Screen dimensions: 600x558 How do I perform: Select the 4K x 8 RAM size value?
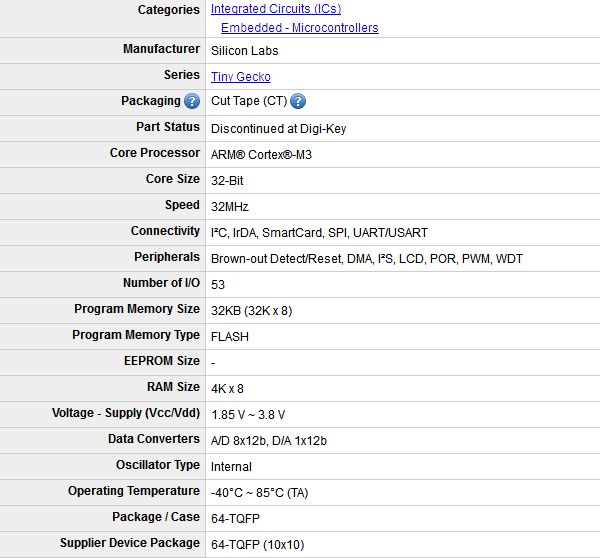point(227,389)
